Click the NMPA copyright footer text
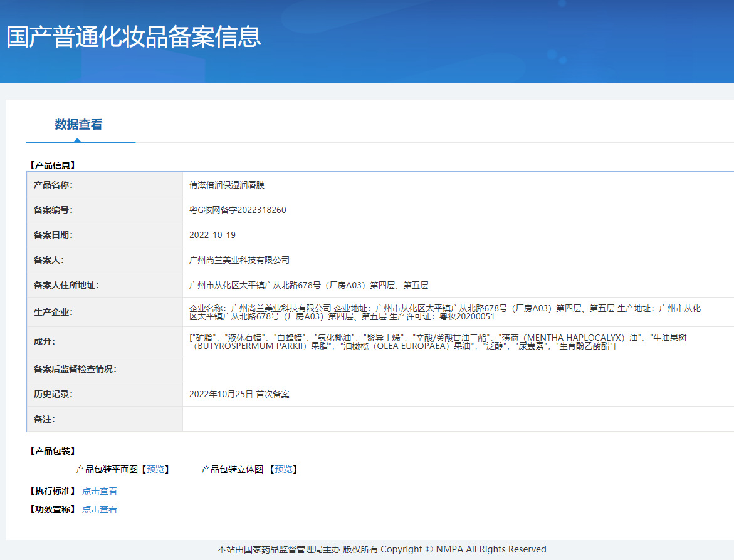The width and height of the screenshot is (734, 560). coord(382,549)
